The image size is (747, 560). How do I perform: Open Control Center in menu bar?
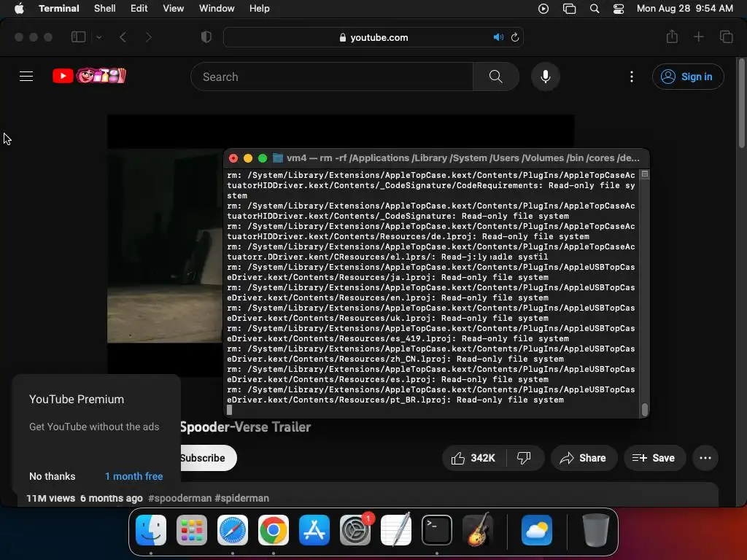[x=619, y=9]
